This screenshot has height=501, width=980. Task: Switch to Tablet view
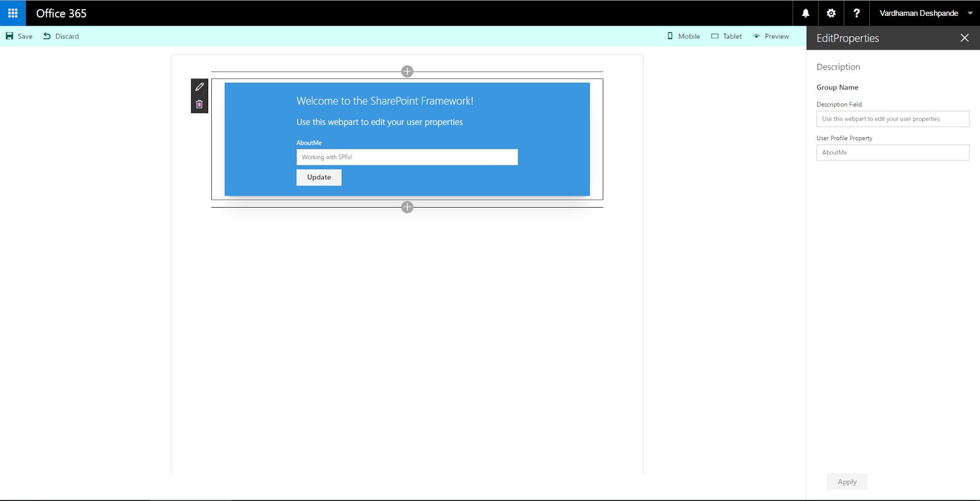[x=726, y=36]
